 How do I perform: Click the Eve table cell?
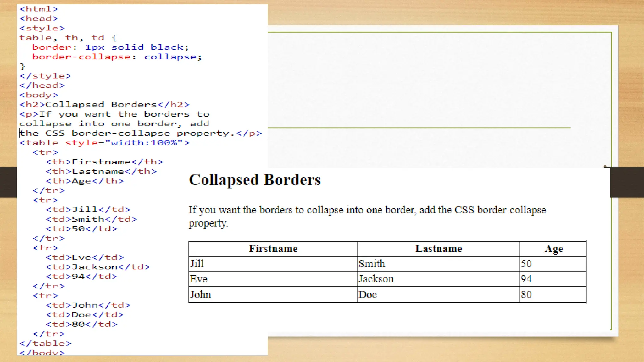coord(273,279)
